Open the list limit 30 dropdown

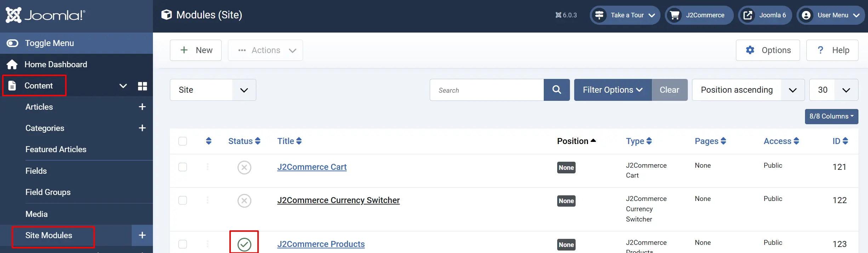pyautogui.click(x=834, y=90)
